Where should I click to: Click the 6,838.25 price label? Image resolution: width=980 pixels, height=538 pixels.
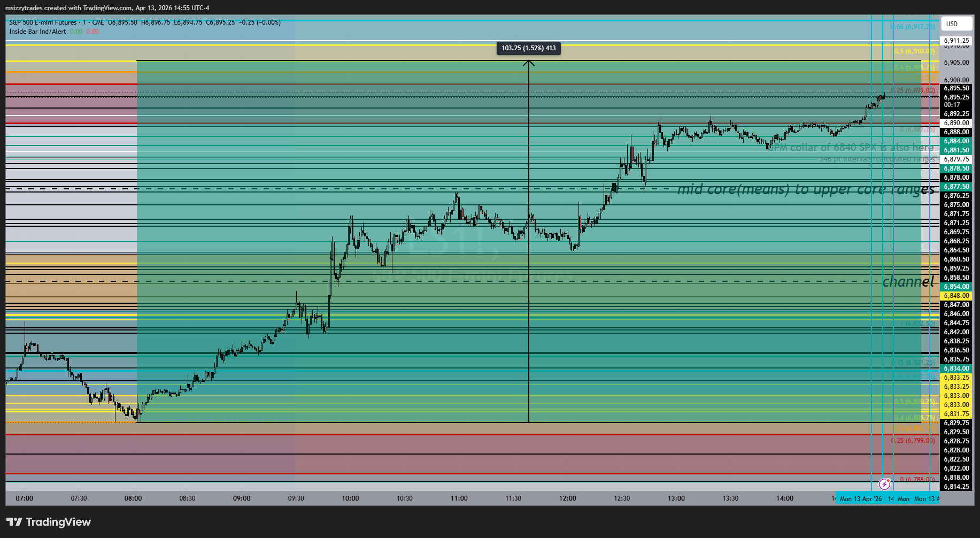pos(956,341)
